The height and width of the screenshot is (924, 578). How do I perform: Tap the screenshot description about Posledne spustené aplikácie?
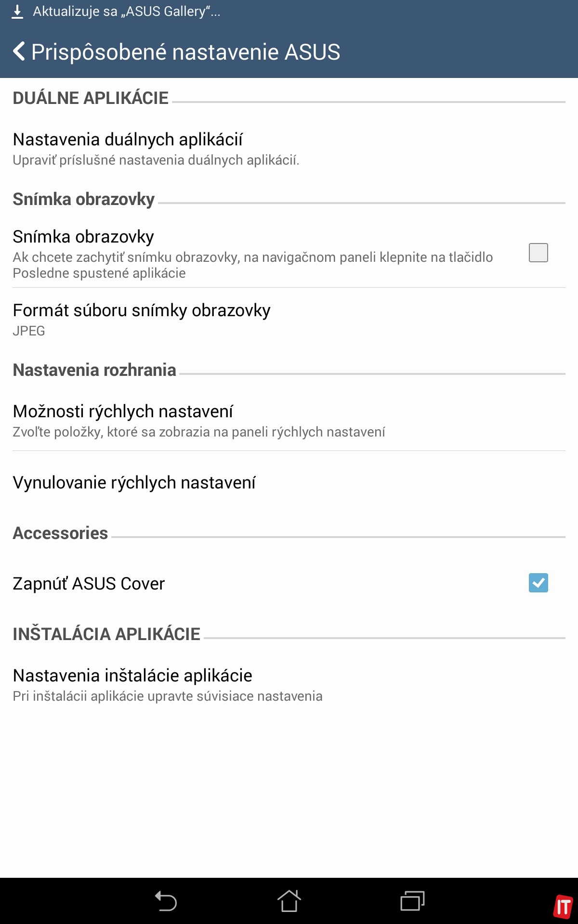click(252, 265)
